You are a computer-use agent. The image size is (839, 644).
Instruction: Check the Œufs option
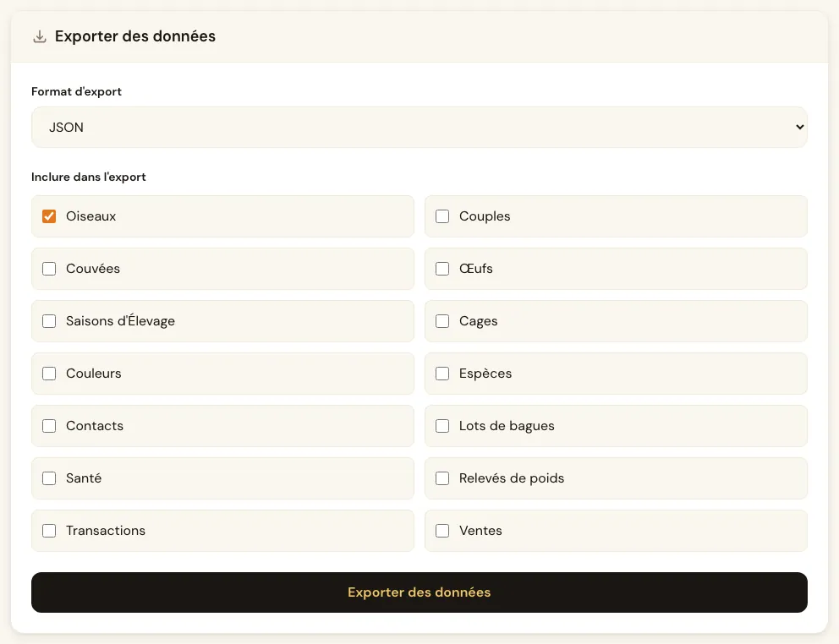click(442, 269)
